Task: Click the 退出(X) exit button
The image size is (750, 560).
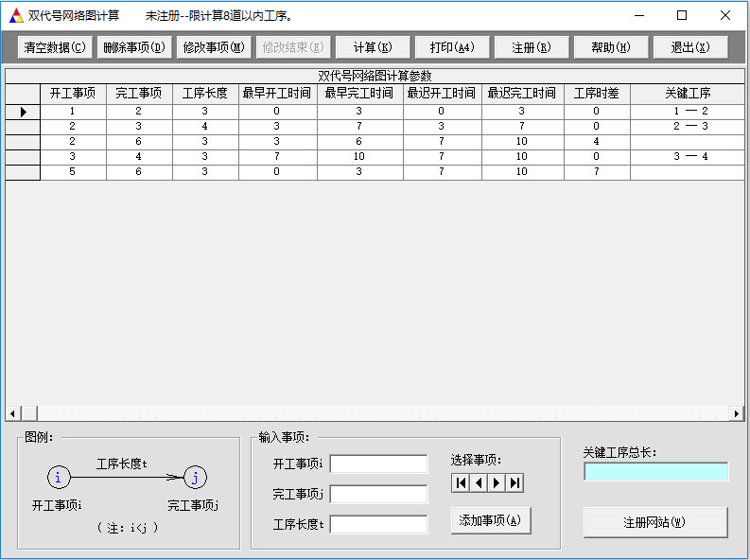Action: (x=690, y=47)
